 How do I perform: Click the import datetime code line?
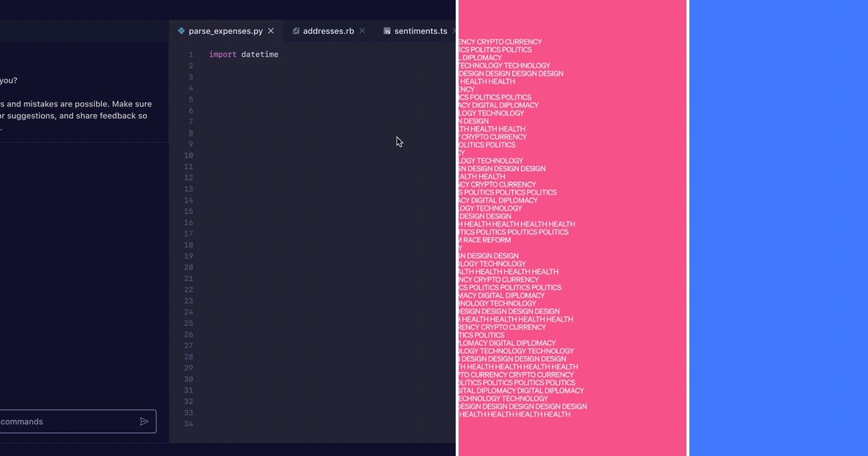point(244,54)
